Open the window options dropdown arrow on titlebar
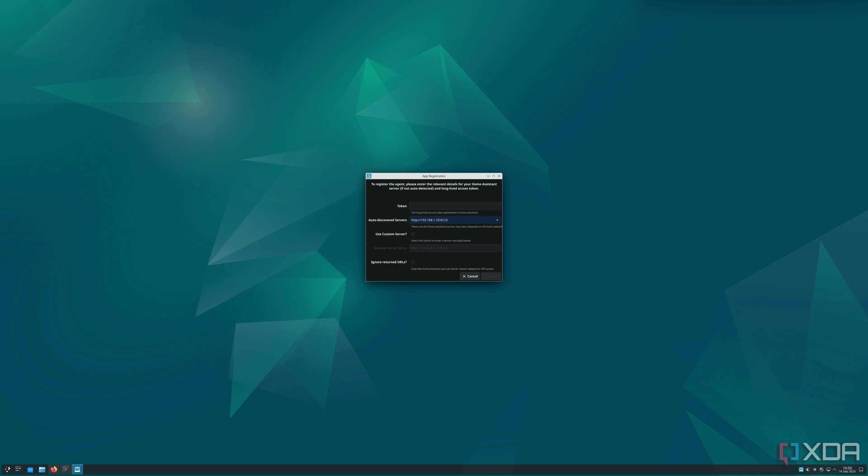868x476 pixels. point(488,176)
